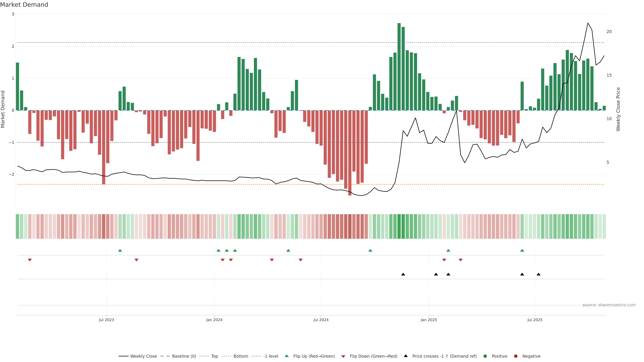Viewport: 644px width, 362px height.
Task: Click the tallest green demand bar
Action: pos(399,67)
